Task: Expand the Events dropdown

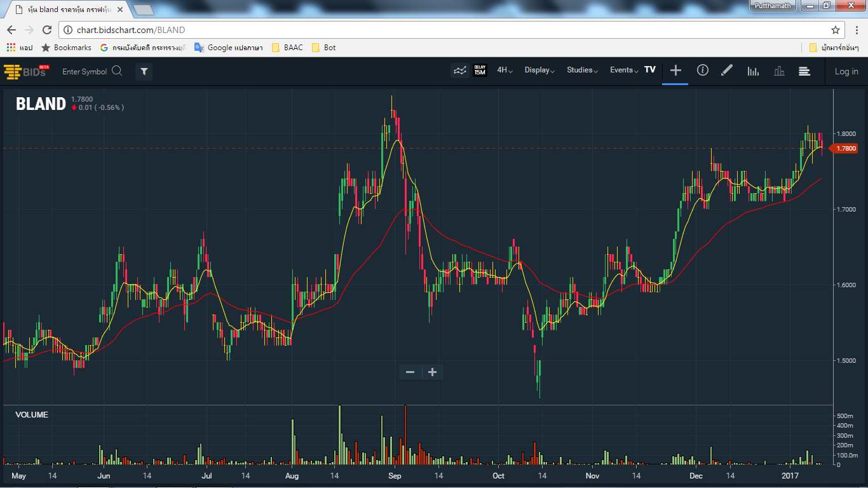Action: click(624, 71)
